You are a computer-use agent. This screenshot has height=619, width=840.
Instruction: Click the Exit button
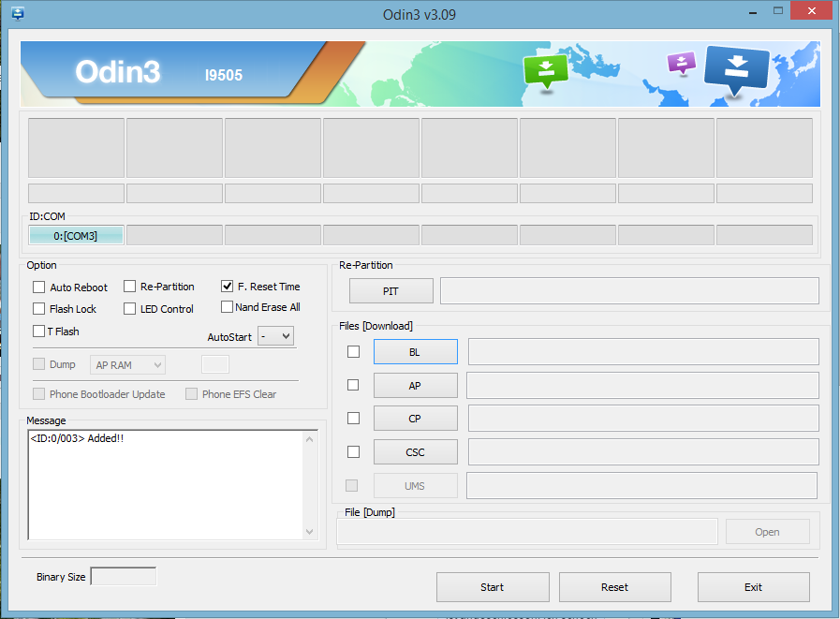pyautogui.click(x=753, y=587)
